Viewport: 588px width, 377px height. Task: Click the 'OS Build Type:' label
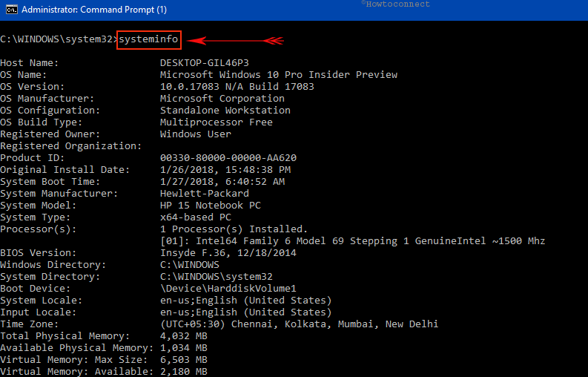point(42,122)
